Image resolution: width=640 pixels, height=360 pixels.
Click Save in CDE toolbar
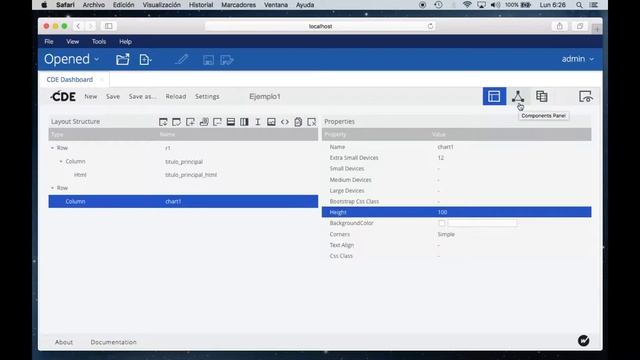[x=113, y=96]
